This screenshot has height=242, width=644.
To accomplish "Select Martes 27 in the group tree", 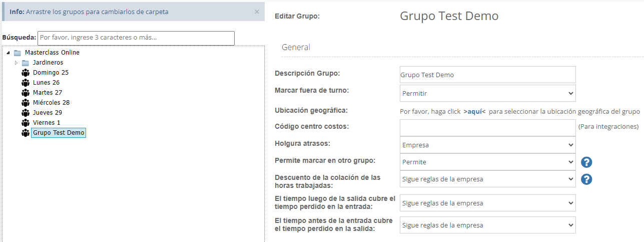I will 48,93.
